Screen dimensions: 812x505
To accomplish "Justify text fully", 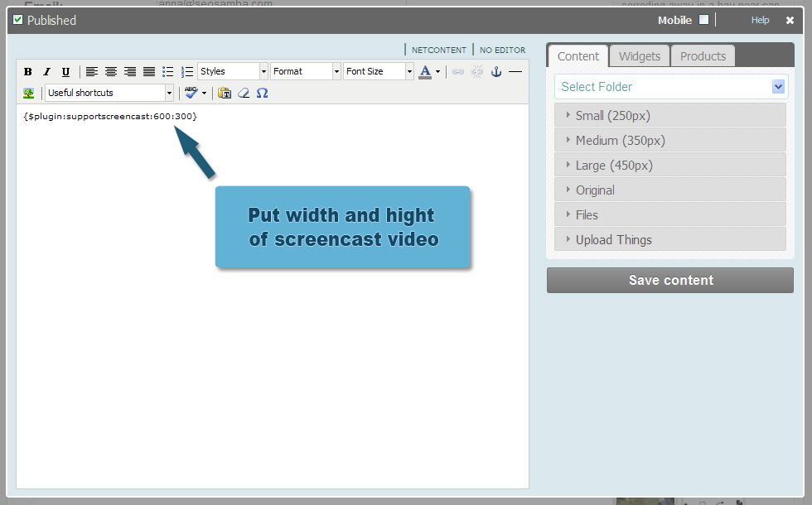I will tap(149, 72).
